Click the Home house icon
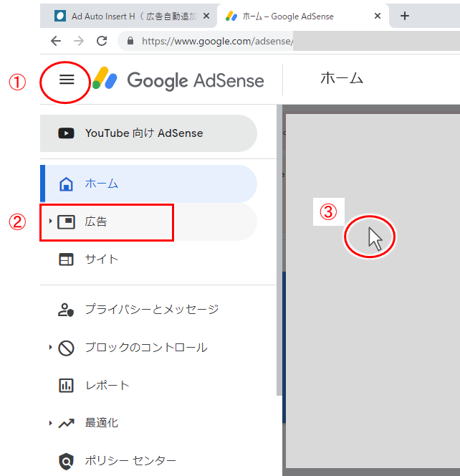This screenshot has height=476, width=460. click(66, 184)
